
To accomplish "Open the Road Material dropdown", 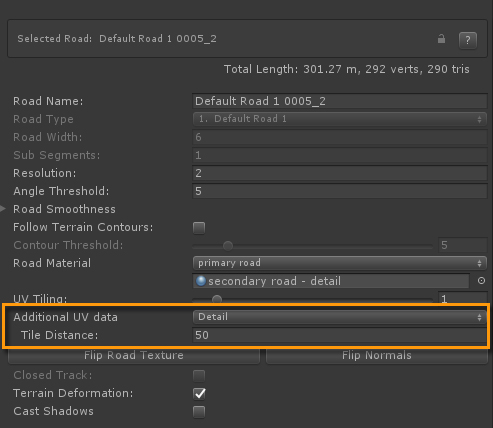I will (x=340, y=263).
